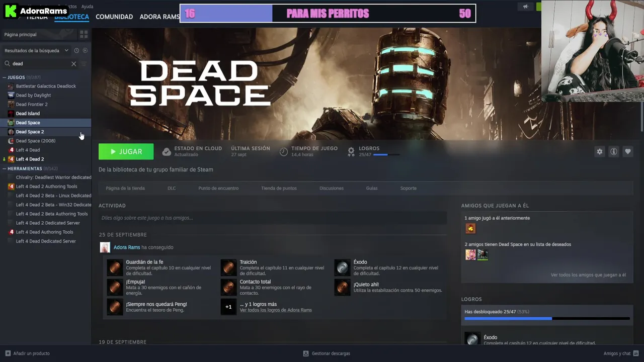
Task: Click the activity comment input field
Action: point(273,218)
